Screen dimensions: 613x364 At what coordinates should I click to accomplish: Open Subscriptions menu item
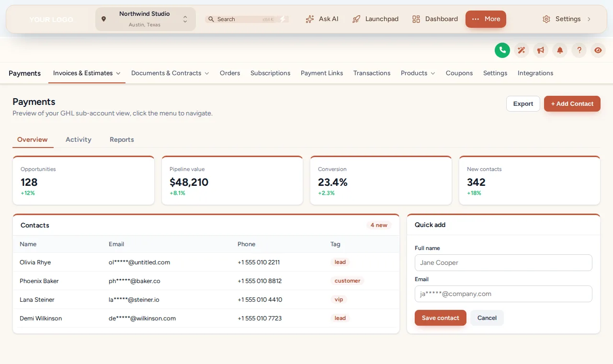270,73
